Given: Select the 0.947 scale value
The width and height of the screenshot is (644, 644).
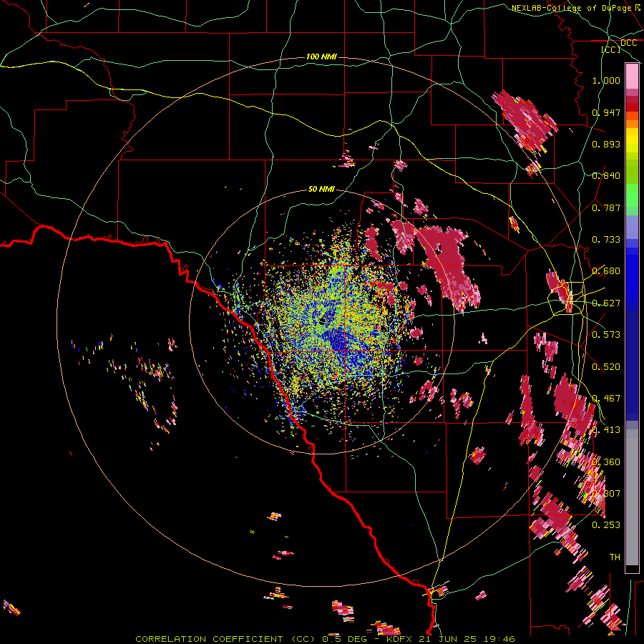Looking at the screenshot, I should 606,112.
